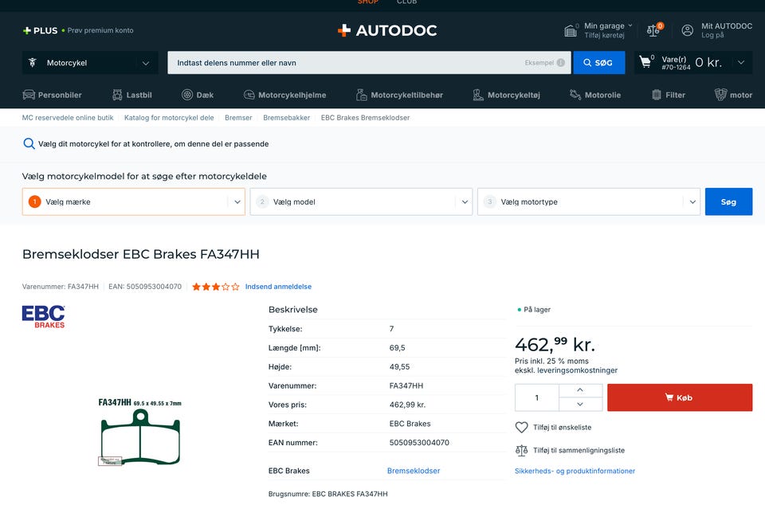Open the Motorcykelhjelme menu

coord(284,95)
